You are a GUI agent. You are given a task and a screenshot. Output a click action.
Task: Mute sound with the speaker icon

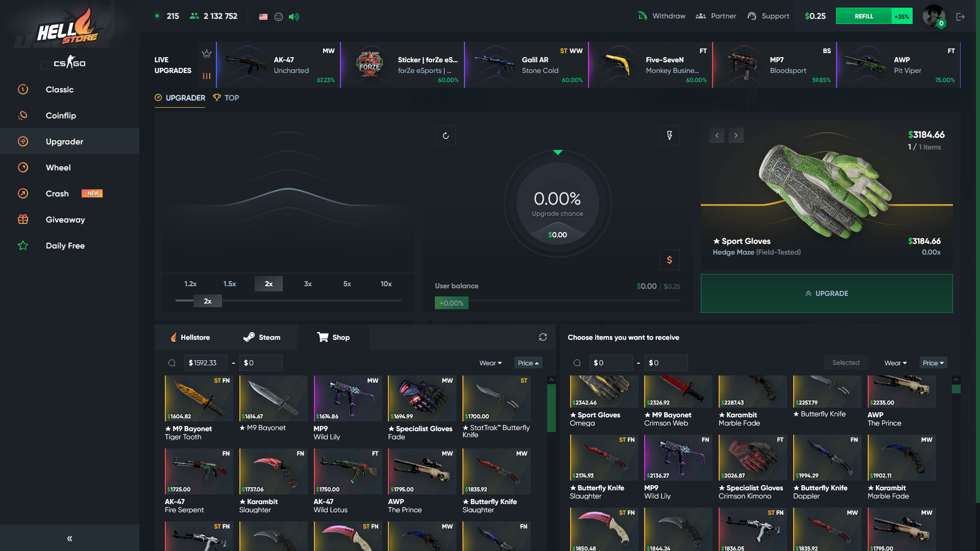tap(294, 17)
